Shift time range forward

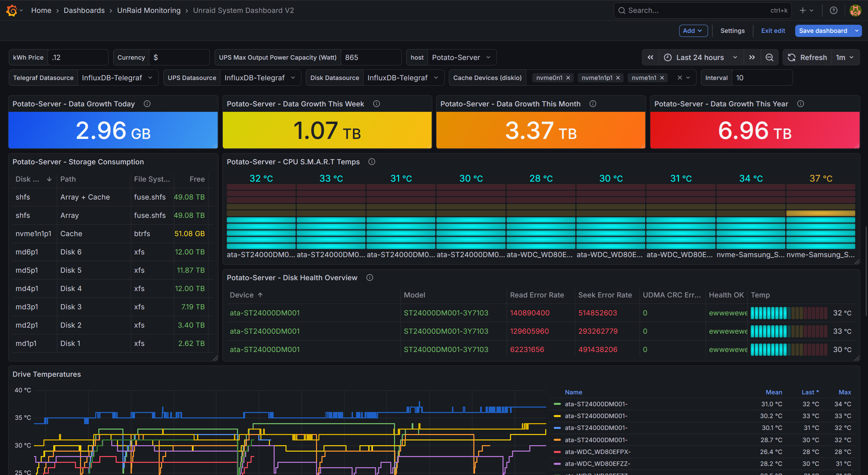pyautogui.click(x=752, y=58)
